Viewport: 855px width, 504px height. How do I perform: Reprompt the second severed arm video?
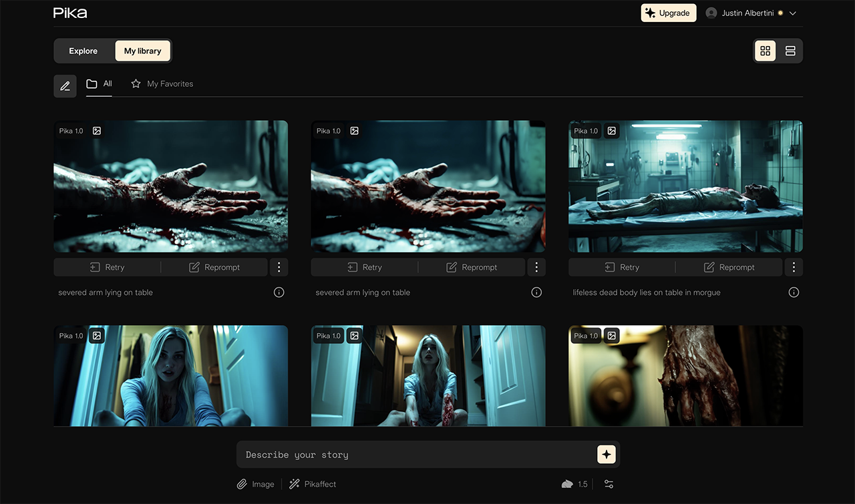[472, 267]
